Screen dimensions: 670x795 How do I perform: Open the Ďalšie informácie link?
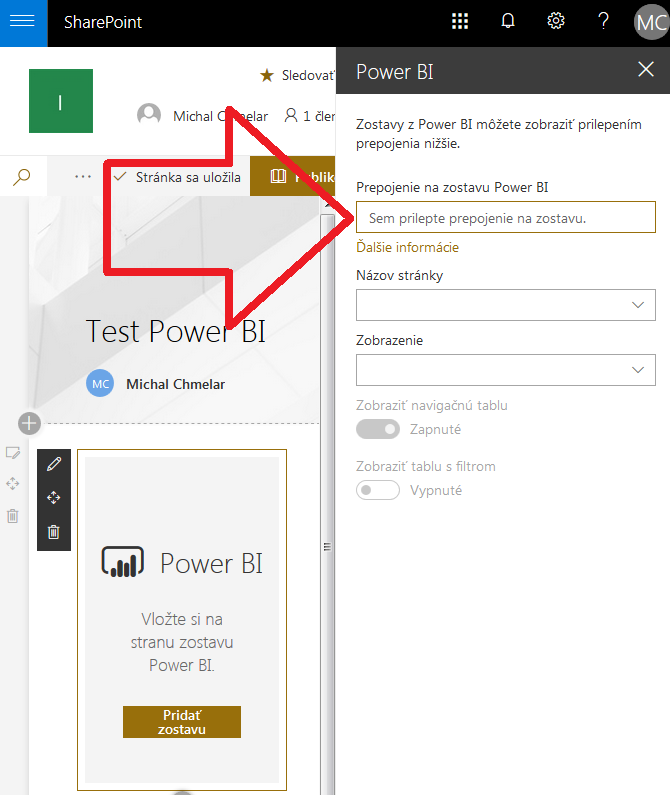(x=407, y=247)
